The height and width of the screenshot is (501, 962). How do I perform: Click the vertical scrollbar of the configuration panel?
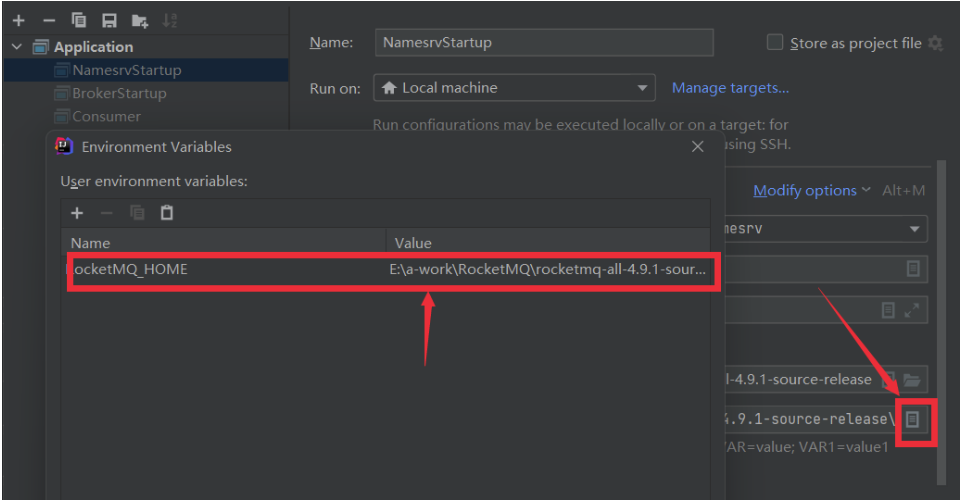(x=941, y=323)
